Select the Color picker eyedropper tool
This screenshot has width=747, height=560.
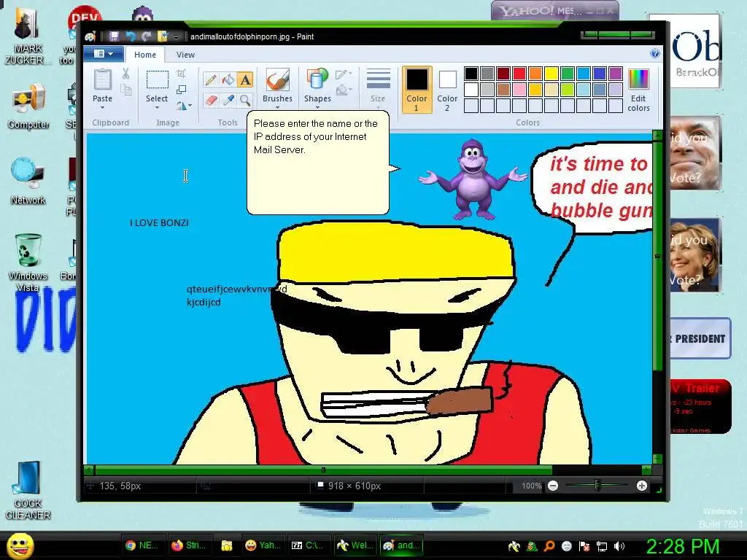228,100
